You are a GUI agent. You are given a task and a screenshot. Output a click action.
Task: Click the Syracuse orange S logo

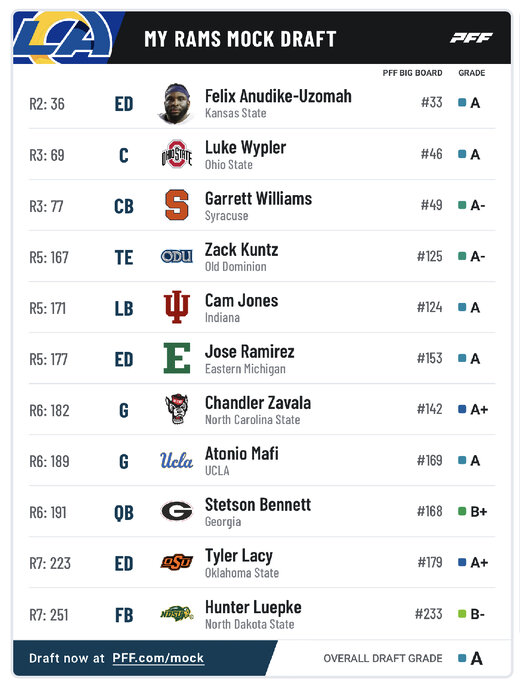pyautogui.click(x=177, y=205)
